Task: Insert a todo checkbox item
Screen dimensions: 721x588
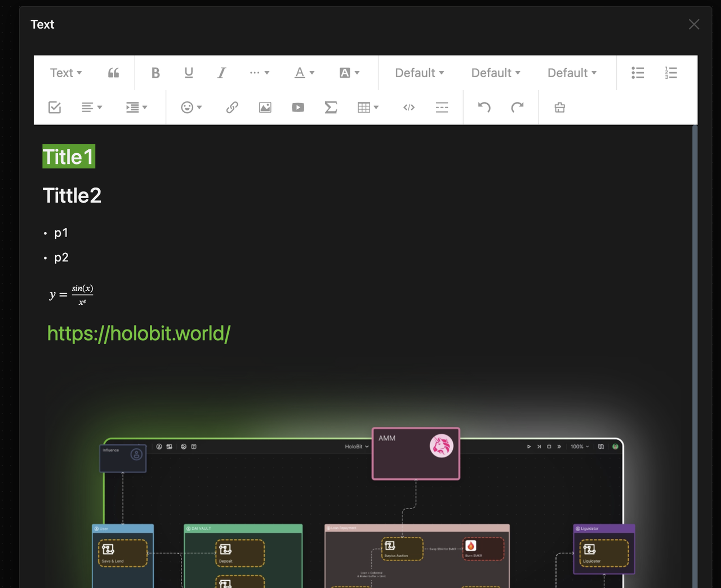Action: [x=55, y=107]
